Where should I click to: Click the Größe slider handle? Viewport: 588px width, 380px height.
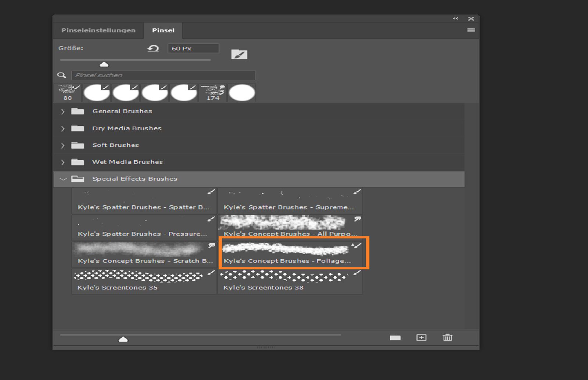point(104,64)
